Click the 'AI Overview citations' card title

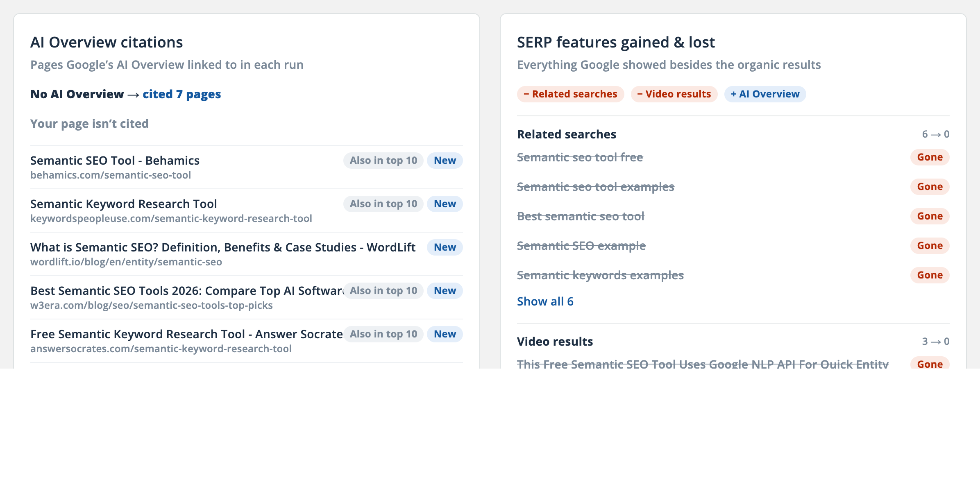point(107,43)
